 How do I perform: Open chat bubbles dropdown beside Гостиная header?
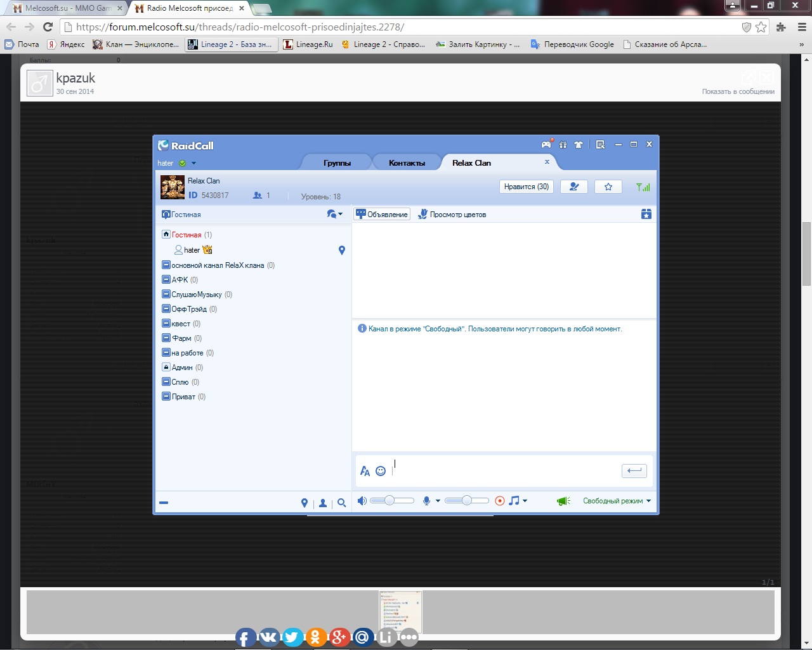335,214
